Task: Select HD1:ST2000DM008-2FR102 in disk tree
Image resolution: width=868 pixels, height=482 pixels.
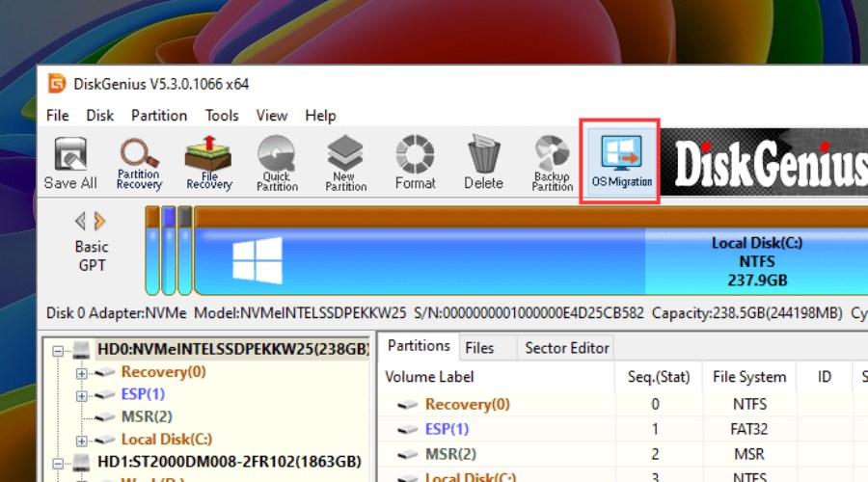Action: [x=230, y=462]
